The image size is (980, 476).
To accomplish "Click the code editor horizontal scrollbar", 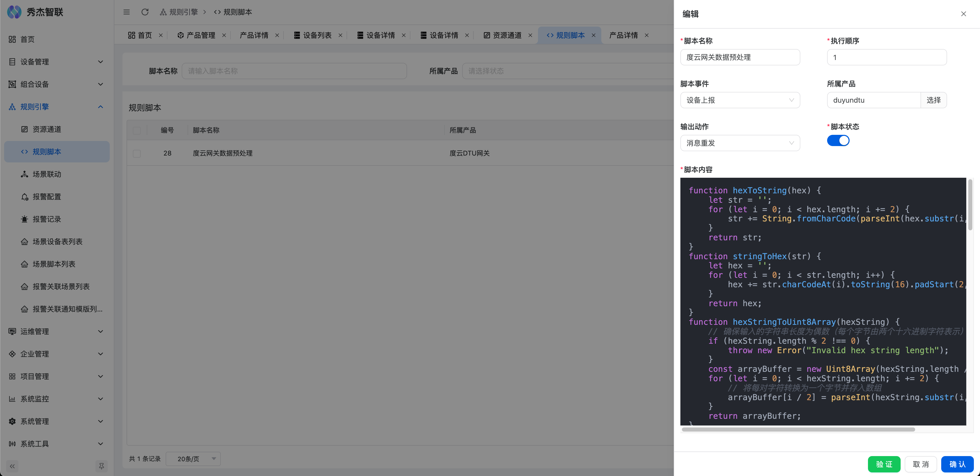I will click(x=798, y=430).
